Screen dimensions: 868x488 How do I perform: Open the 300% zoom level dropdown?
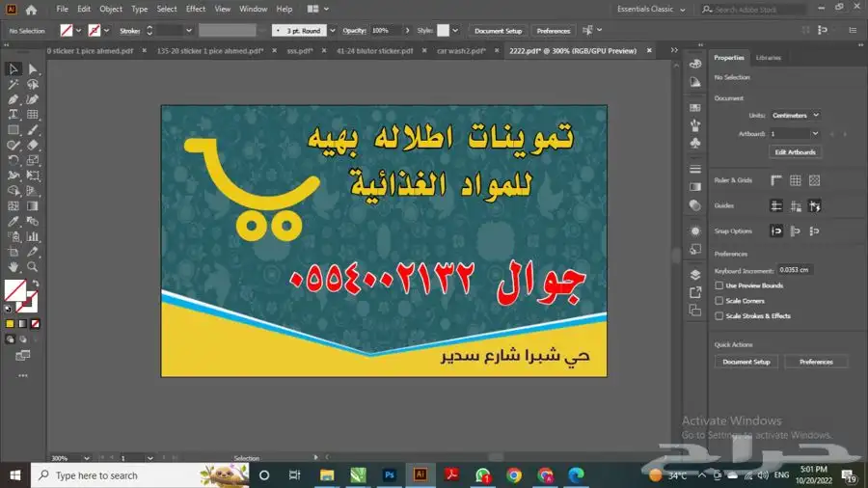87,458
